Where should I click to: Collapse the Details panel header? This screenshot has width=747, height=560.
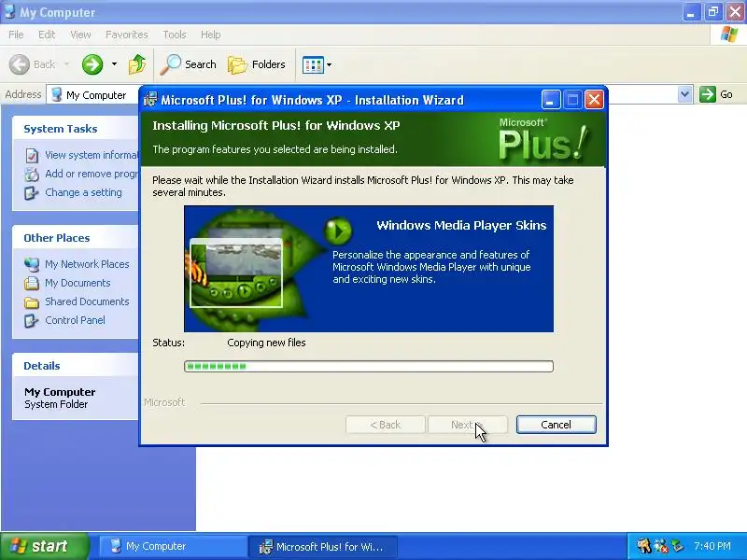[x=76, y=366]
